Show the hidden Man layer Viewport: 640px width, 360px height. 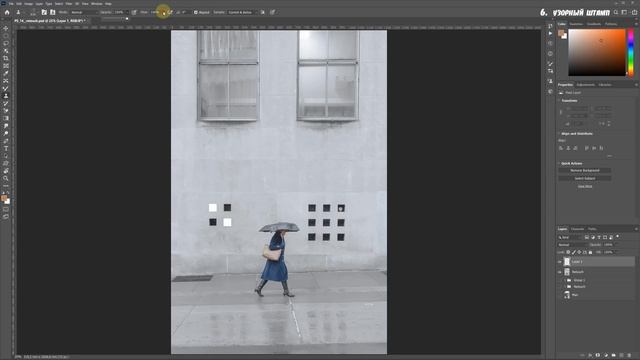click(560, 295)
